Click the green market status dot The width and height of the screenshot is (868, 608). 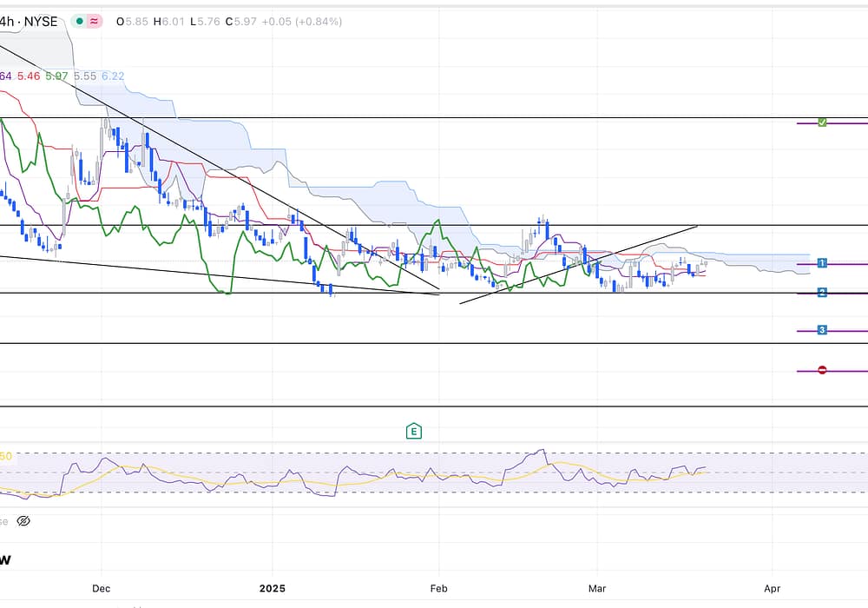(x=79, y=21)
